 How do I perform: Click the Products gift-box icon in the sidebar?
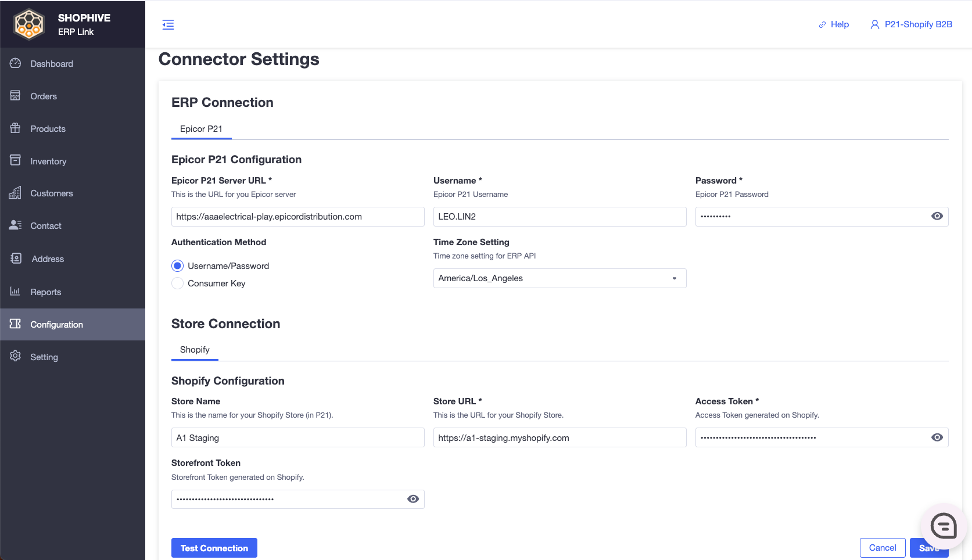pos(16,128)
